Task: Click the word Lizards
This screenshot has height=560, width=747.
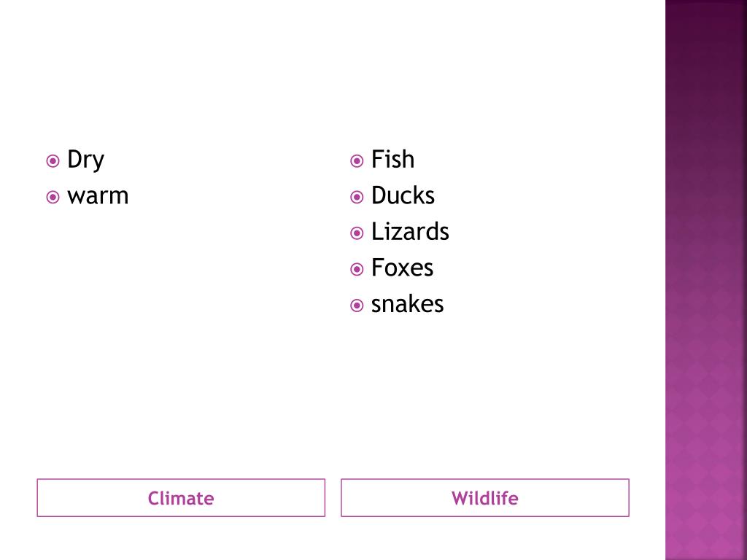Action: (x=410, y=231)
